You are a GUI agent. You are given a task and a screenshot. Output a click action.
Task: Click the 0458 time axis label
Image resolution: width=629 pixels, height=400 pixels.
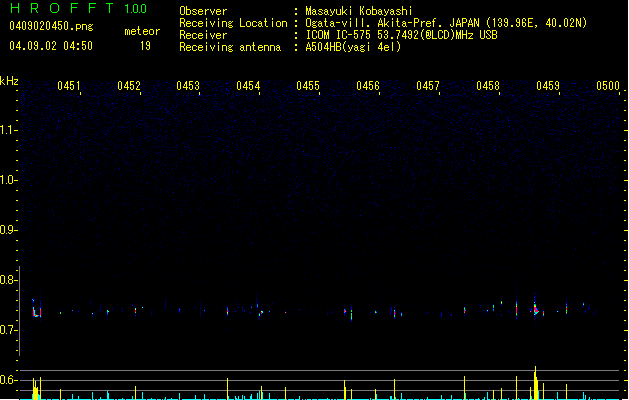click(488, 86)
